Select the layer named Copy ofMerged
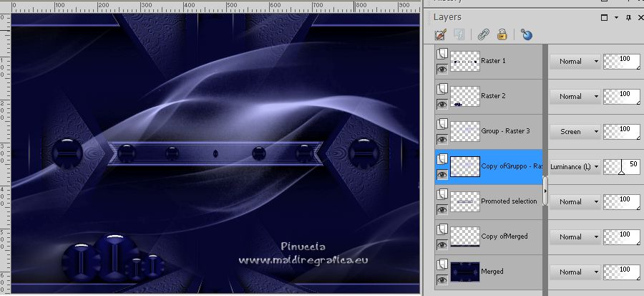Viewport: 644px width, 296px height. [x=504, y=237]
